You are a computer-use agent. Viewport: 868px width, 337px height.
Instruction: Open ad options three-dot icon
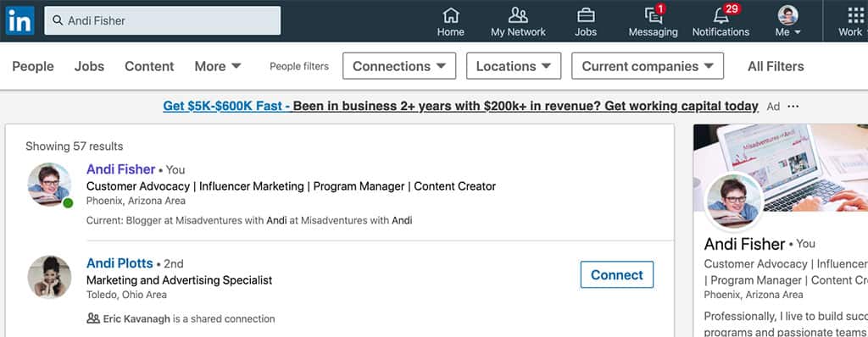[793, 106]
